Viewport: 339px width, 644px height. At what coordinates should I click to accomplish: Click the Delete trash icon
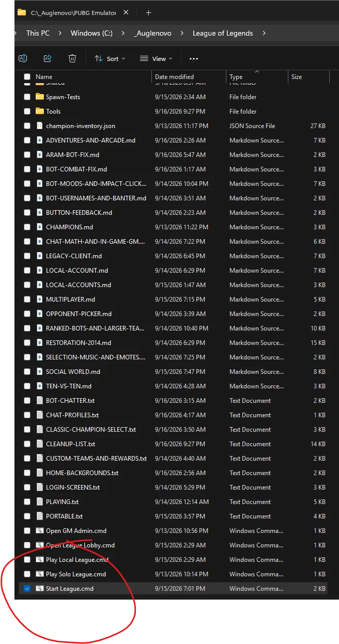[72, 58]
